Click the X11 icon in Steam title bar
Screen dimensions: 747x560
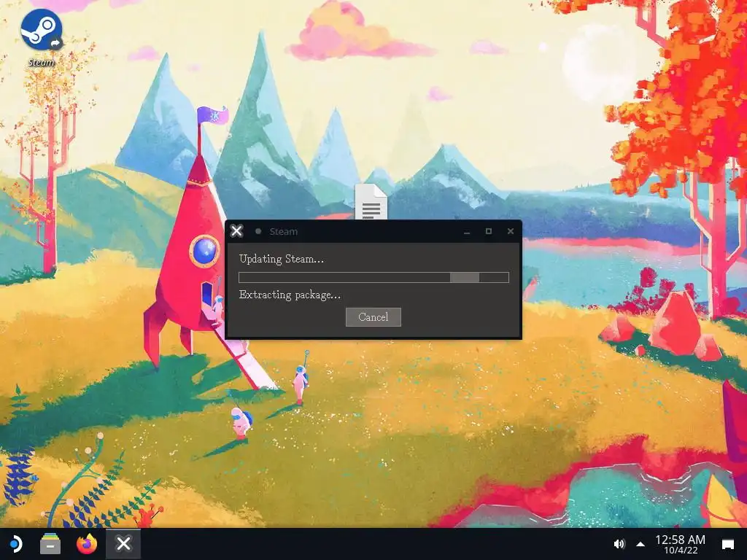point(236,231)
